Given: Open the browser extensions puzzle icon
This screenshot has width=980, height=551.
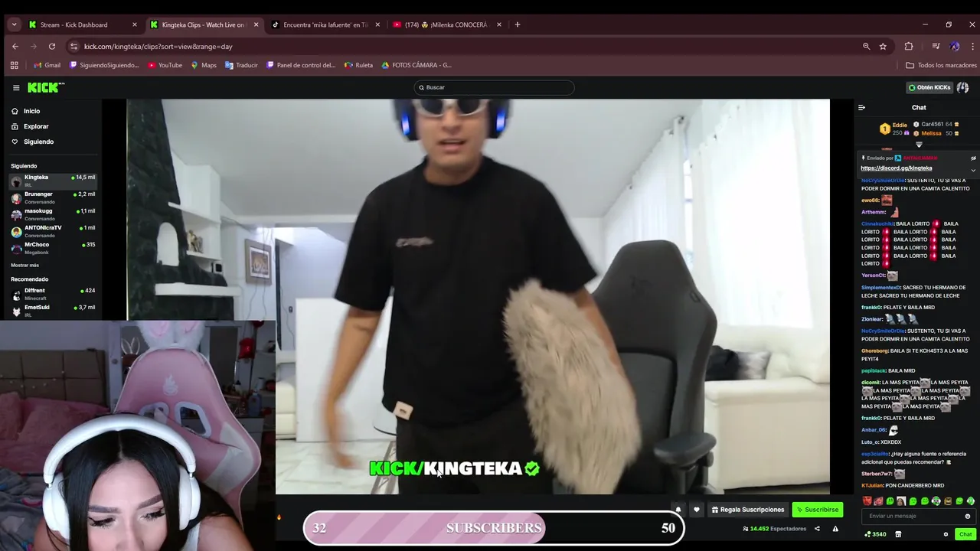Looking at the screenshot, I should [909, 46].
